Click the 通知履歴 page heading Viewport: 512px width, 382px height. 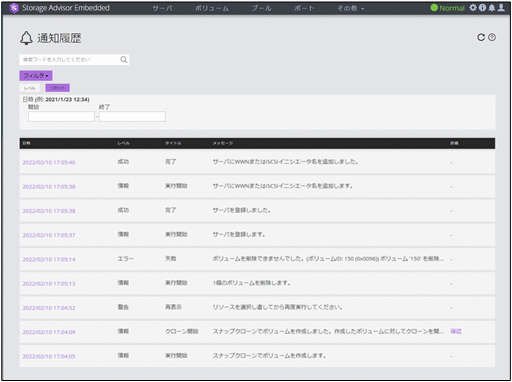tap(59, 38)
